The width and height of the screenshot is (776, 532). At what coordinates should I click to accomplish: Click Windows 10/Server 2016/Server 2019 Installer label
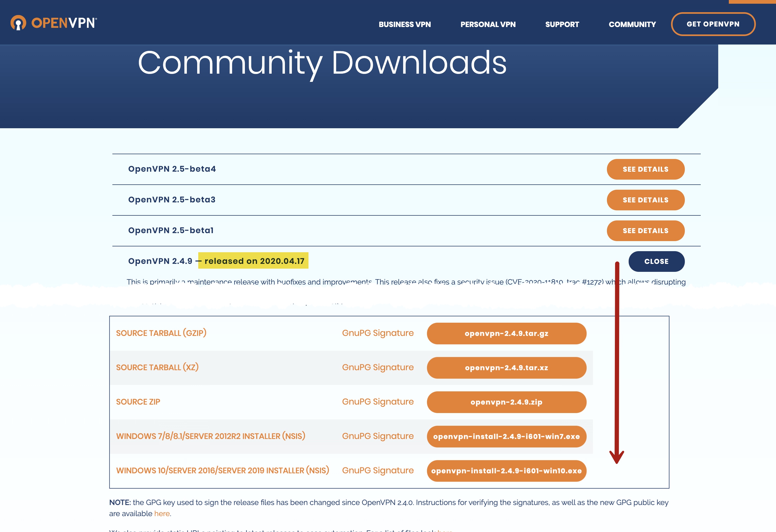point(222,471)
